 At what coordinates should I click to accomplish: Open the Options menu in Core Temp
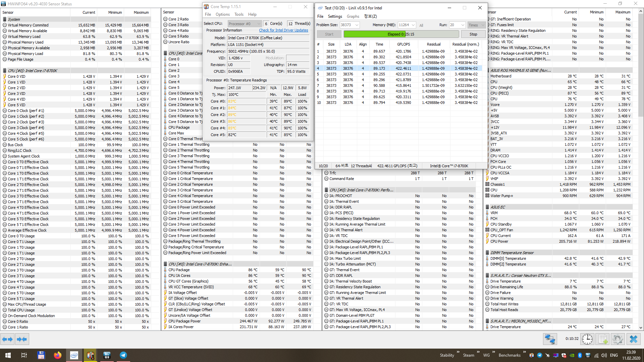[x=222, y=14]
